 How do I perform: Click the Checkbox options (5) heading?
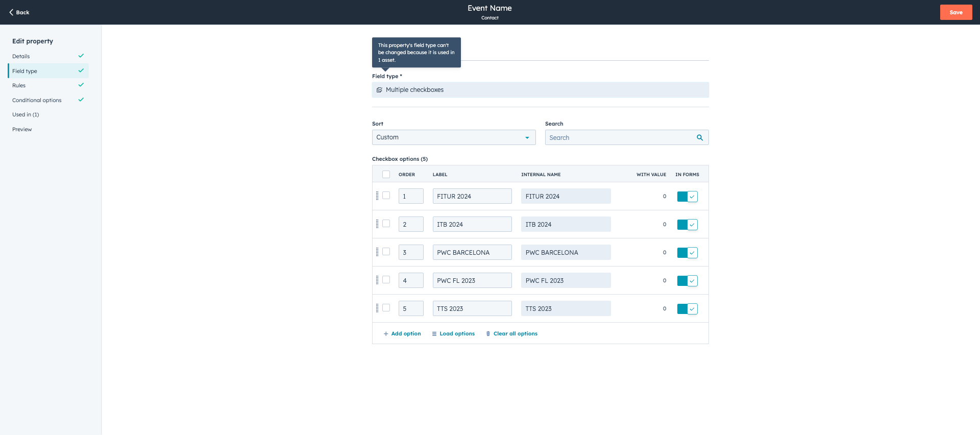400,159
